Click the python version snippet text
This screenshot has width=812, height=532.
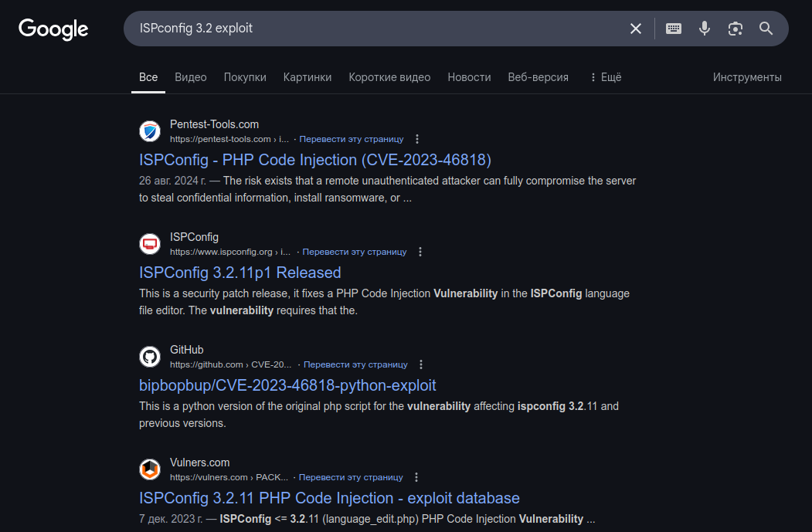[x=379, y=415]
